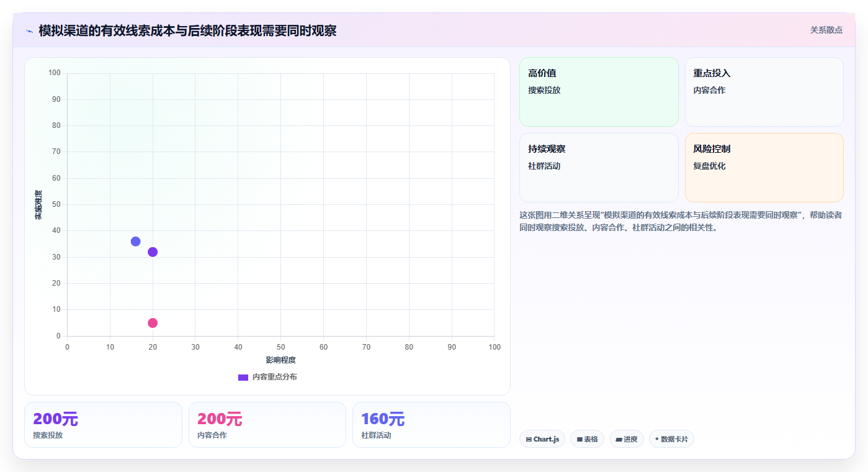Open the 持续观察 社群活动 card
Screen dimensions: 868x472
tap(599, 168)
